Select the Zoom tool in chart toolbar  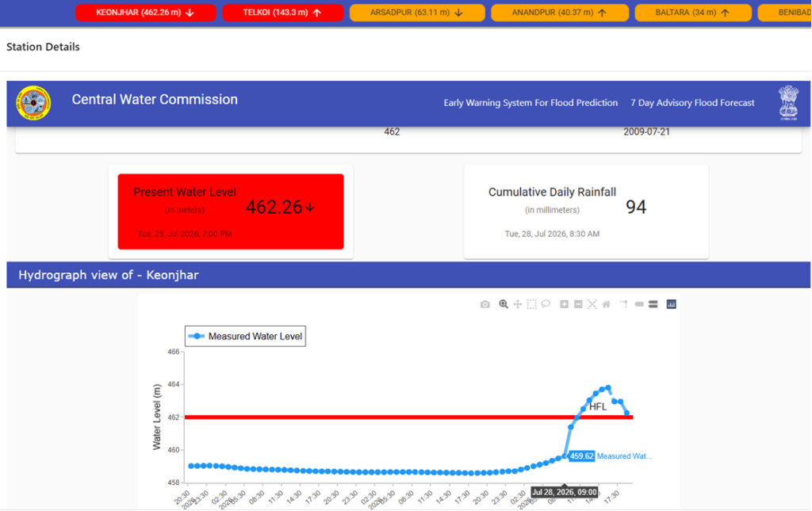pos(504,304)
